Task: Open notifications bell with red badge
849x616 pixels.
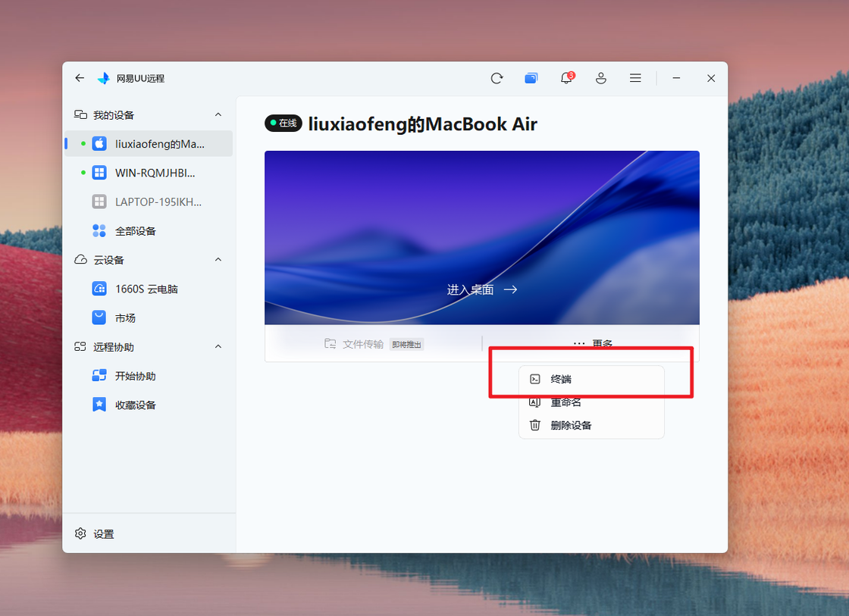Action: pos(566,78)
